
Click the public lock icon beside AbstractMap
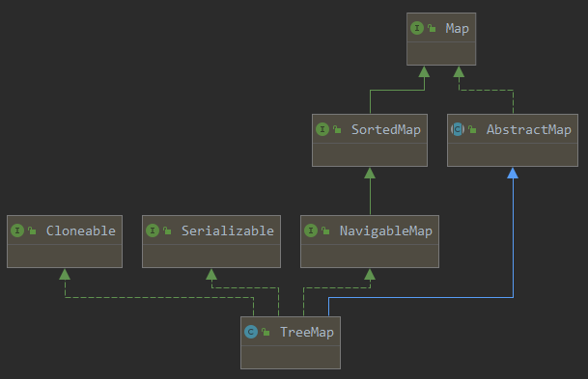pos(472,129)
